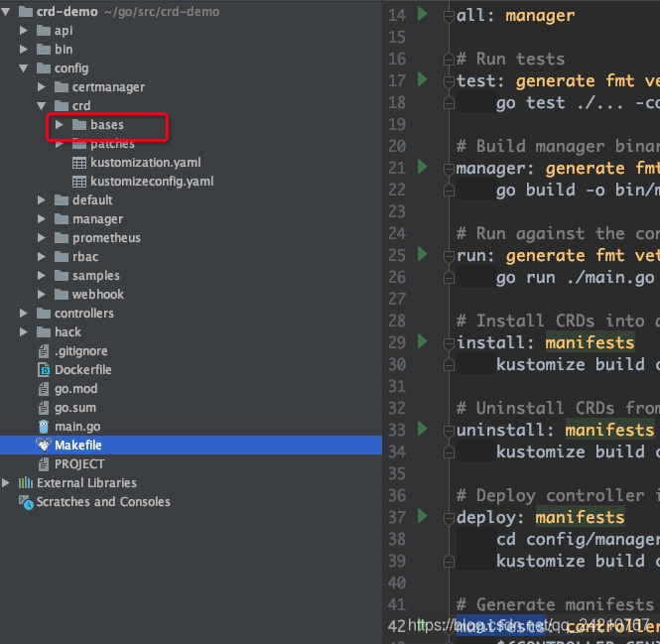
Task: Click the go.mod file icon
Action: point(44,389)
